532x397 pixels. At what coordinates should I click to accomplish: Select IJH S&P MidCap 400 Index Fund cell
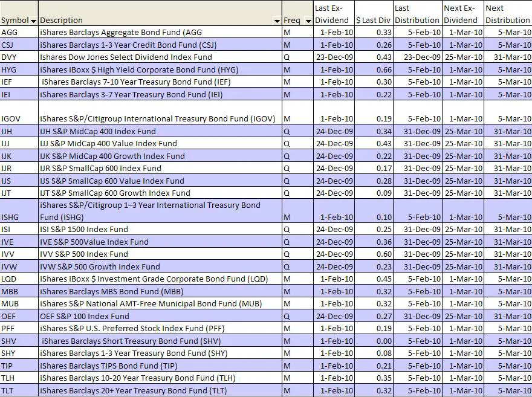click(x=160, y=131)
